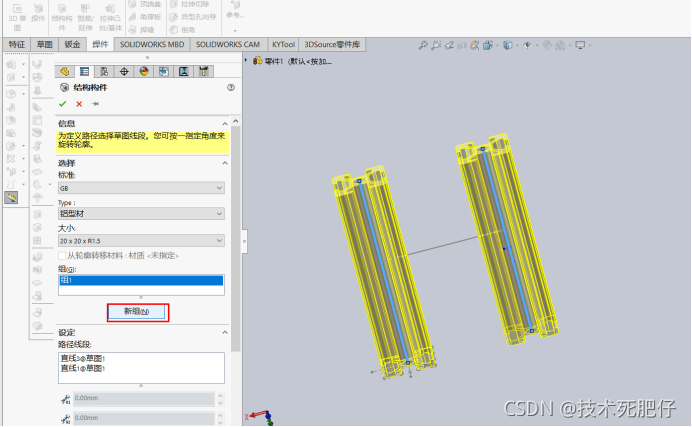Click the panel collapse handle on splitter

coord(244,241)
